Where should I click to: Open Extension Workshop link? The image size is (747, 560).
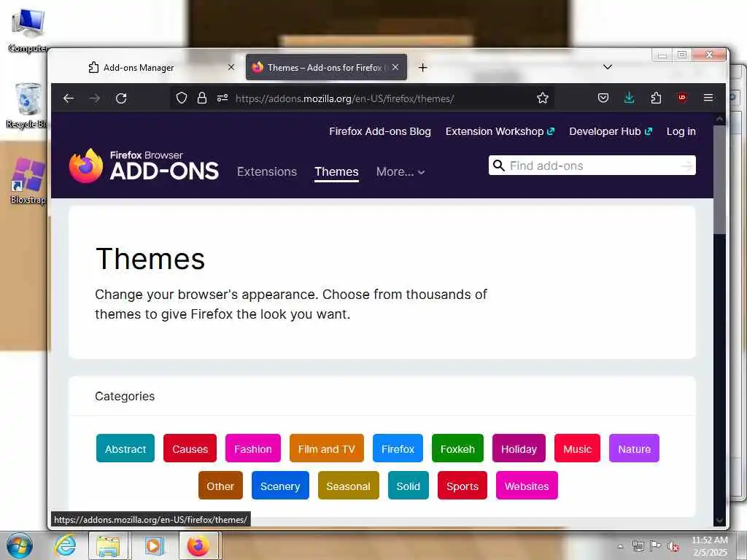[x=500, y=131]
